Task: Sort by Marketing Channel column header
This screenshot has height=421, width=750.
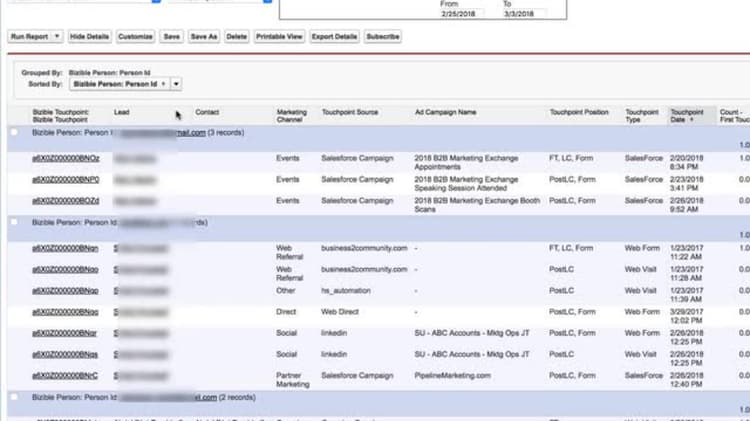Action: point(291,116)
